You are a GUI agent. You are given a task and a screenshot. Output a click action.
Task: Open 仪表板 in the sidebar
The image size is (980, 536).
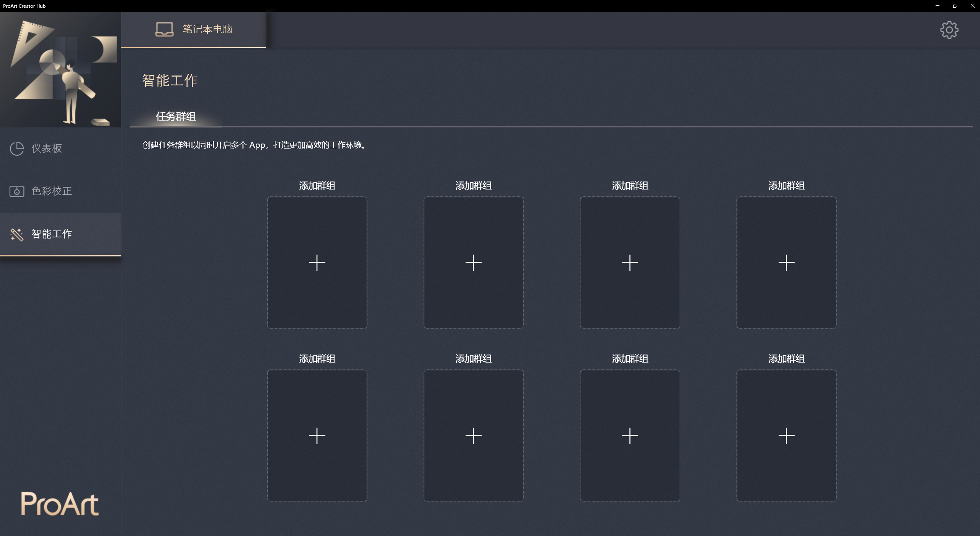coord(60,149)
